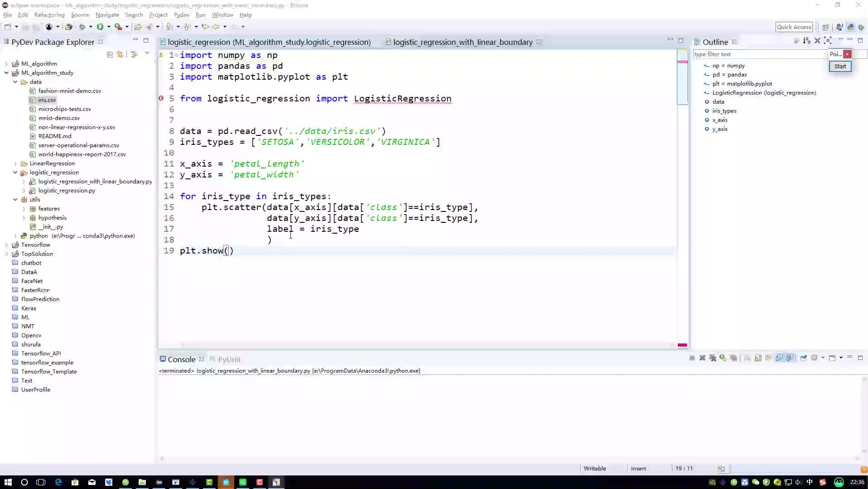Collapse the utils package

pyautogui.click(x=15, y=199)
